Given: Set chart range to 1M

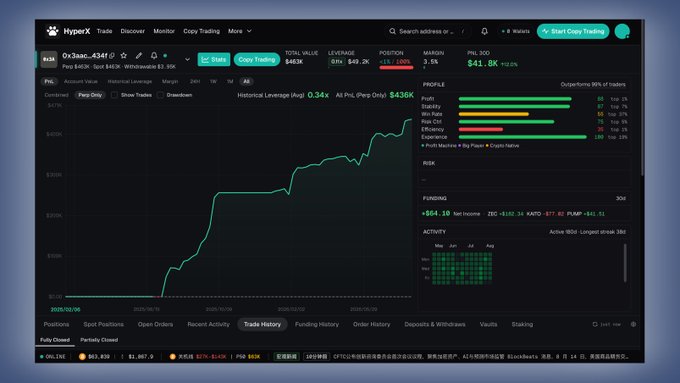Looking at the screenshot, I should click(230, 82).
